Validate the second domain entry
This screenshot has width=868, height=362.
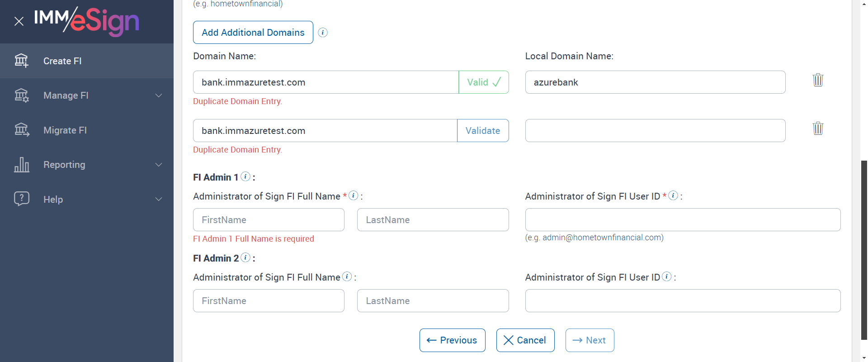click(x=483, y=131)
